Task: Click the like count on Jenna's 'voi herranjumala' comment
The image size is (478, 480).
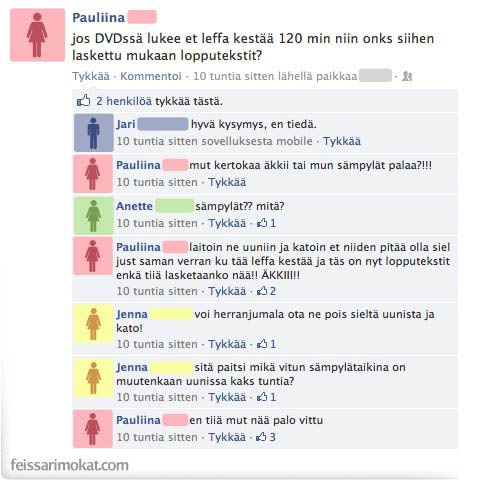Action: pos(266,344)
